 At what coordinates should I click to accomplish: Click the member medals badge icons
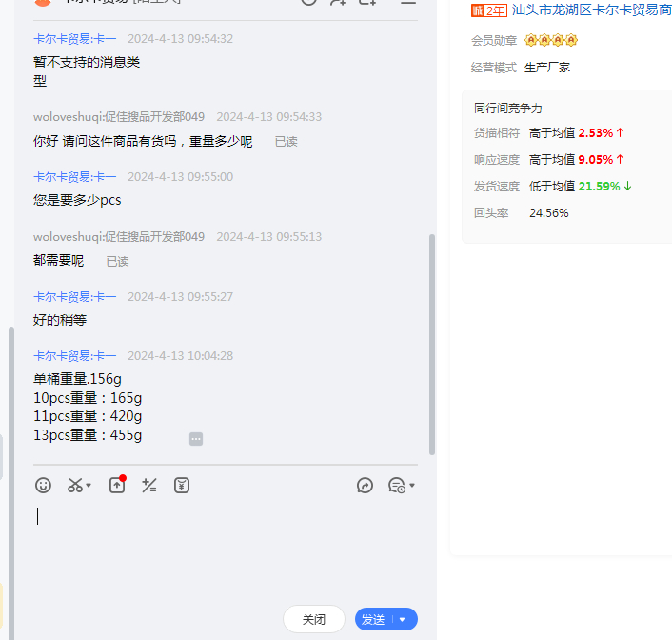coord(551,40)
